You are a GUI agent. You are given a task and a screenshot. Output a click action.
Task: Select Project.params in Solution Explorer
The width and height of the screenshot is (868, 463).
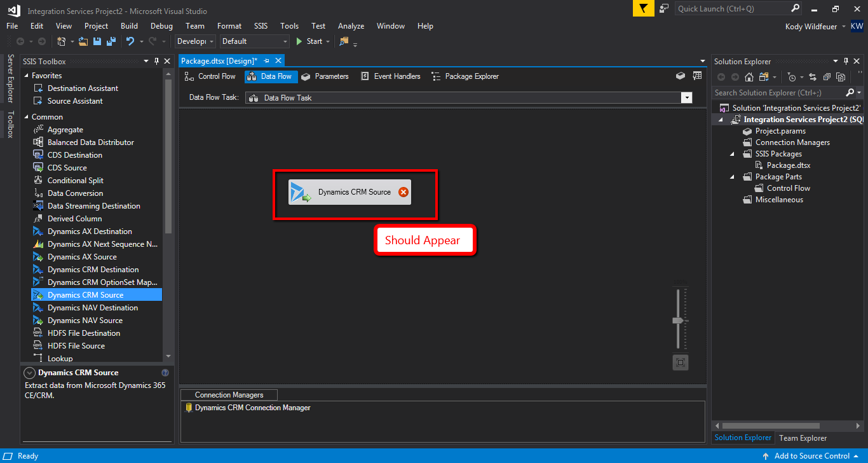[x=780, y=131]
